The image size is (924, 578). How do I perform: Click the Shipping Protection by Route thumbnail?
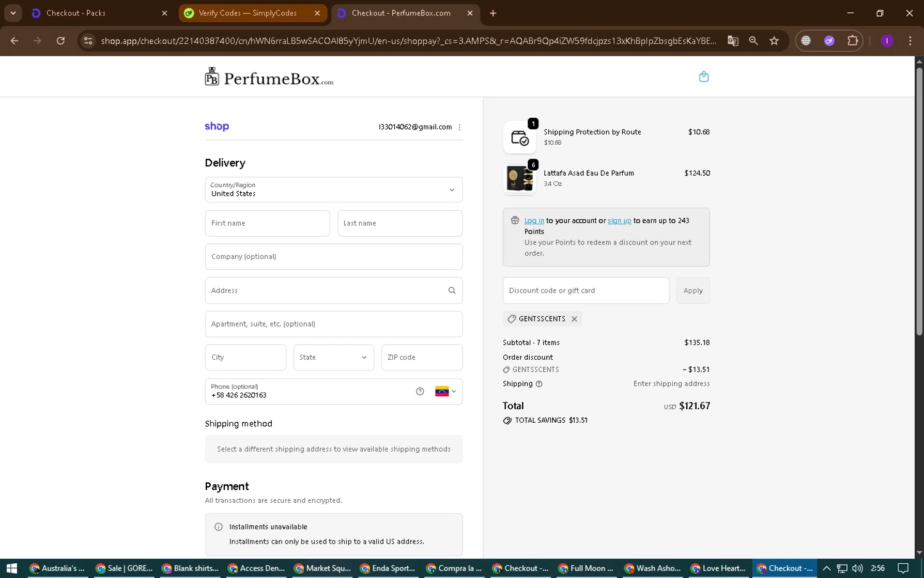(519, 137)
